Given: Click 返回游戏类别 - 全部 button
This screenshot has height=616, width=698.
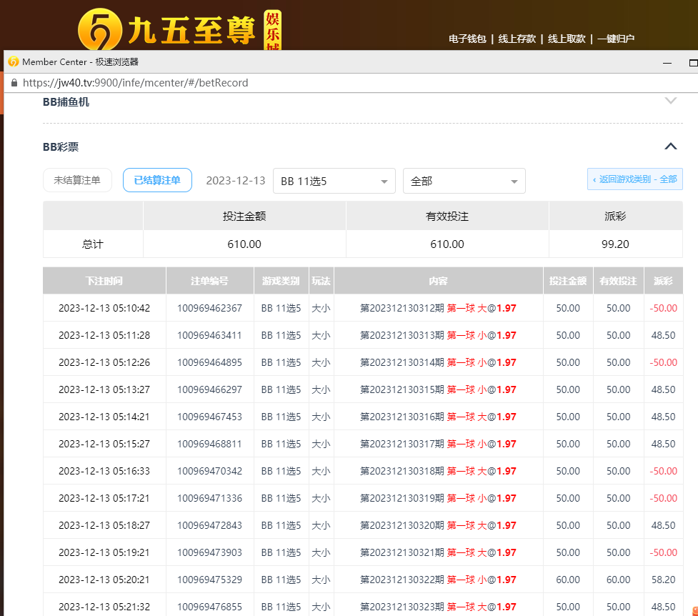Looking at the screenshot, I should (x=634, y=179).
